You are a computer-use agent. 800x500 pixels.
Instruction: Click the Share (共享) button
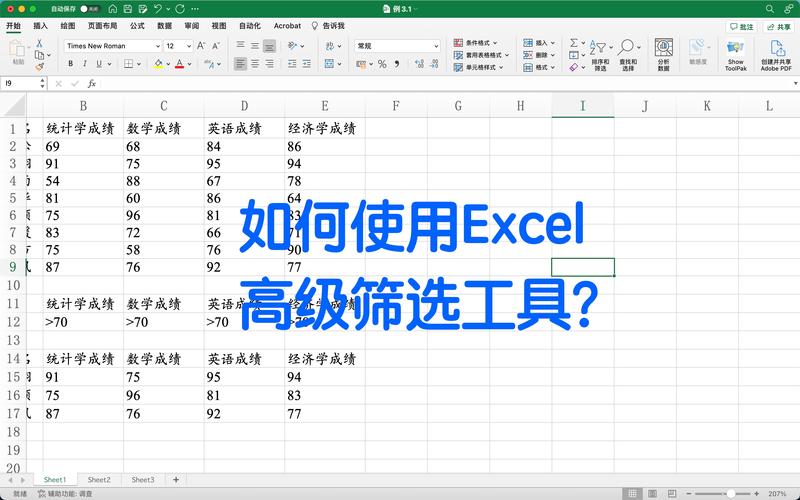[x=779, y=27]
